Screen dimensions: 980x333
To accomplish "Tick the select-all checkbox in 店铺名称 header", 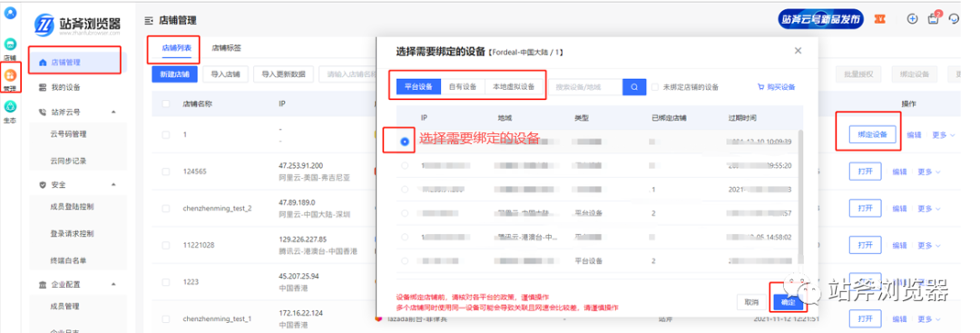I will coord(166,104).
